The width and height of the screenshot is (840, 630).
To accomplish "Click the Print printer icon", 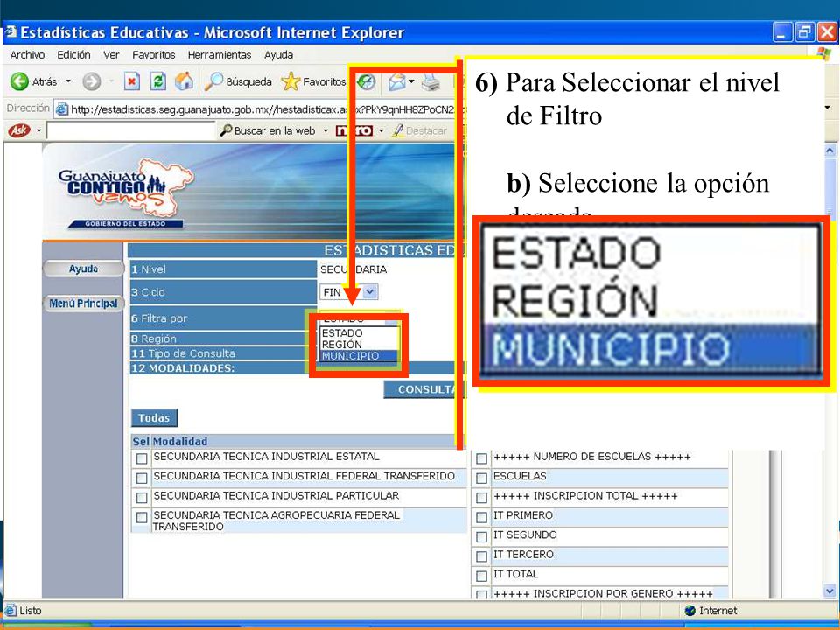I will pos(430,82).
